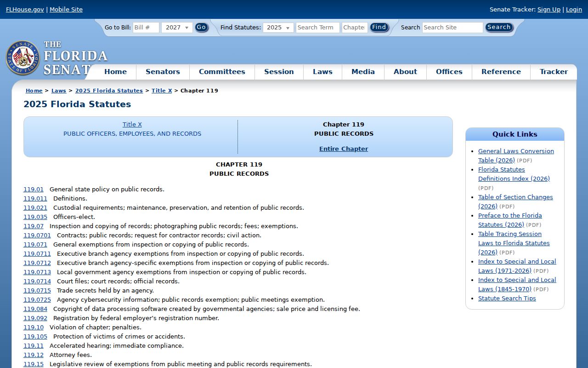Open section 119.01 link

pyautogui.click(x=34, y=190)
